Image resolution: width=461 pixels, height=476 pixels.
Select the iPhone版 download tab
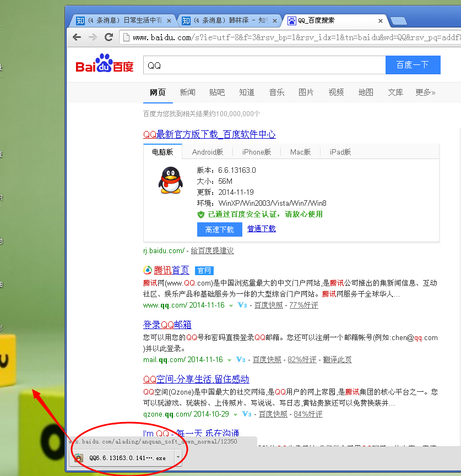point(257,152)
